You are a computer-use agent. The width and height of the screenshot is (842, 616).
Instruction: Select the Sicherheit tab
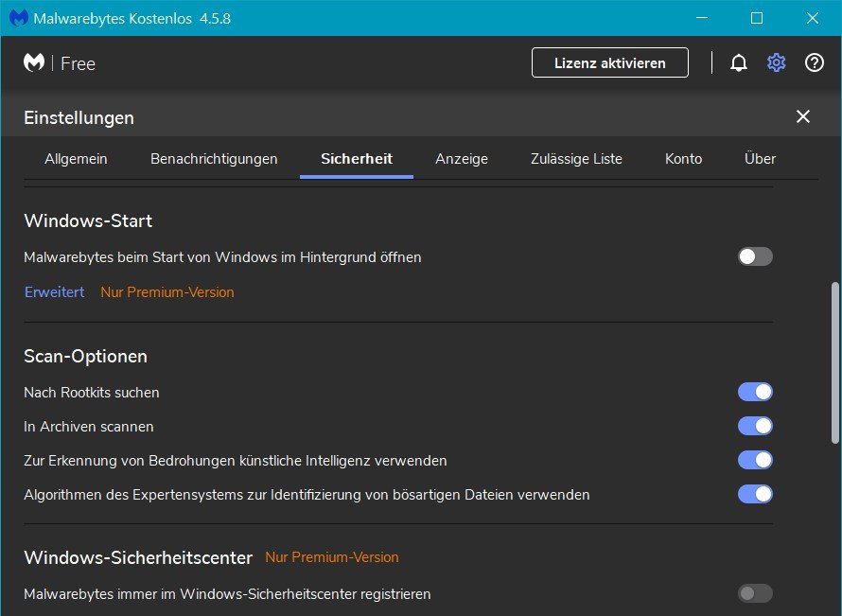coord(357,159)
